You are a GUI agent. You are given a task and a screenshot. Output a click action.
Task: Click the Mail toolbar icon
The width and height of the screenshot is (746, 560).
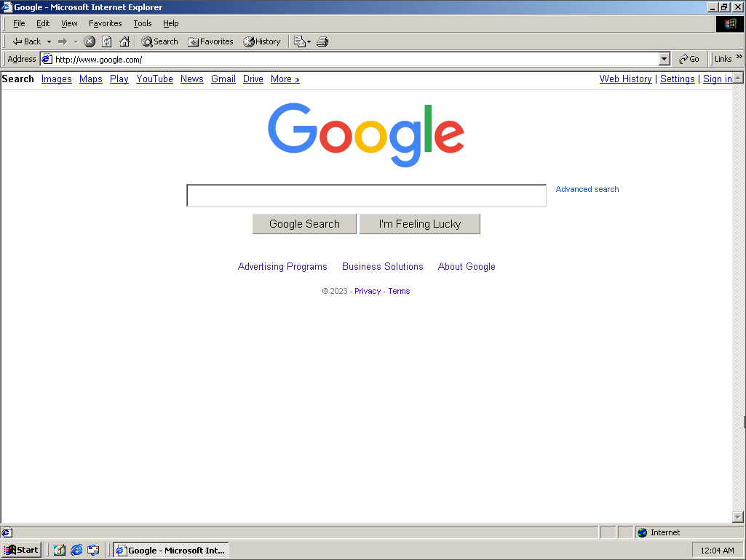(299, 41)
